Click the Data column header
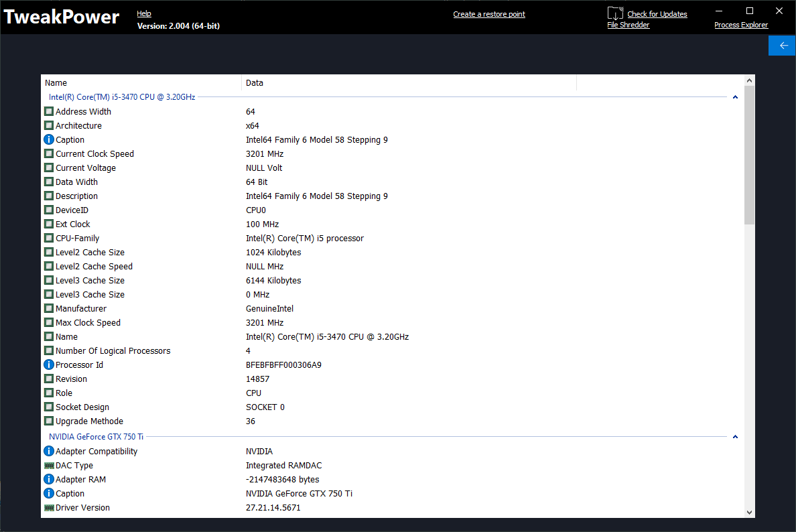This screenshot has height=532, width=796. point(255,83)
